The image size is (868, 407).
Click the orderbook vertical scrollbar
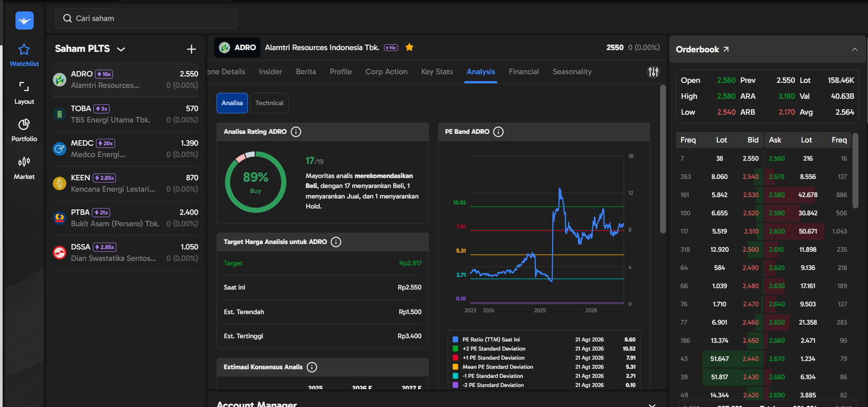pyautogui.click(x=855, y=171)
